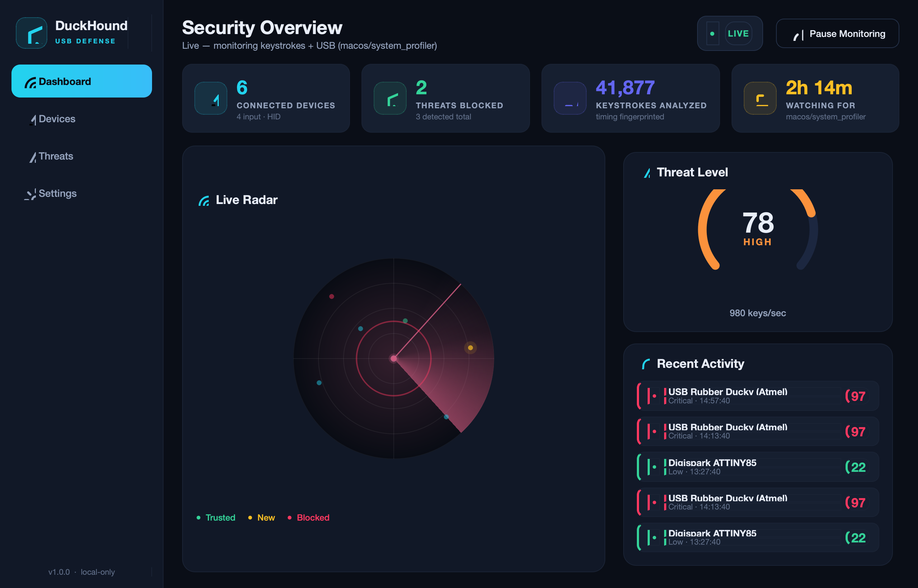The image size is (918, 588).
Task: Click the 3 detected total text
Action: click(x=443, y=117)
